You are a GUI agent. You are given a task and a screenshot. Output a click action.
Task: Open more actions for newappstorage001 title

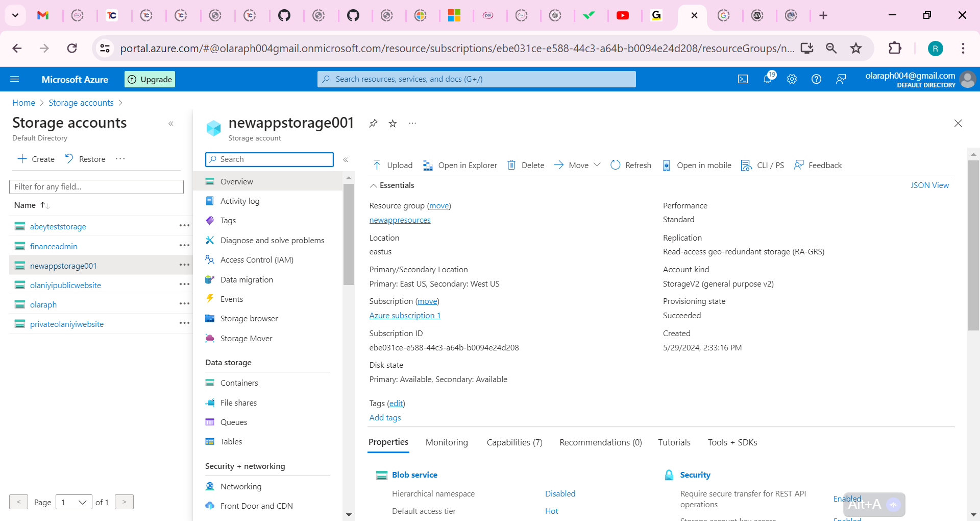[x=412, y=123]
